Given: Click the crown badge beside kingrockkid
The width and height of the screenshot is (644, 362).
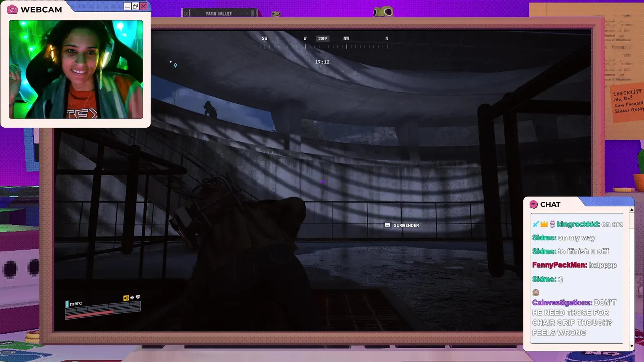Looking at the screenshot, I should coord(544,224).
